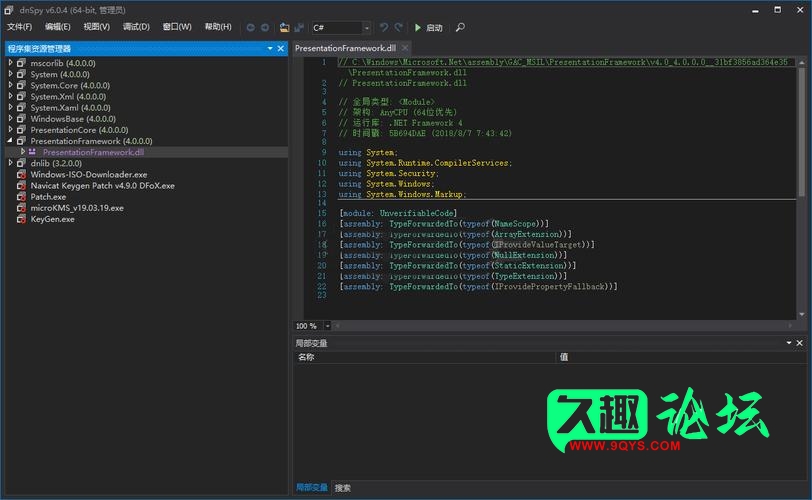Click the PresentationFramework.dll module icon

33,152
